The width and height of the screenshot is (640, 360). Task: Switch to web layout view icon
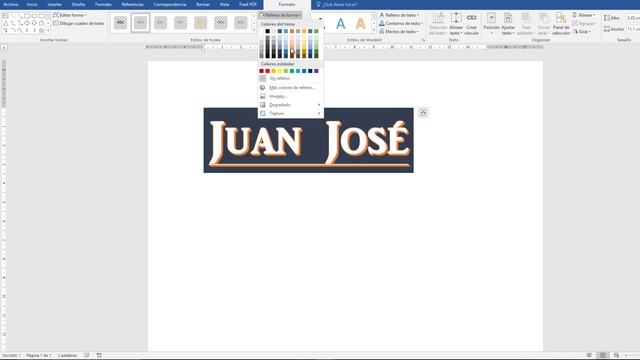tap(616, 356)
